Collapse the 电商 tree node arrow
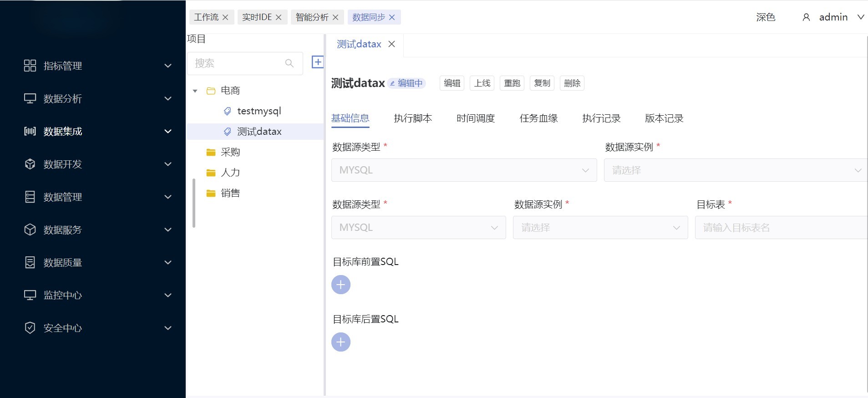This screenshot has width=868, height=398. pos(195,91)
